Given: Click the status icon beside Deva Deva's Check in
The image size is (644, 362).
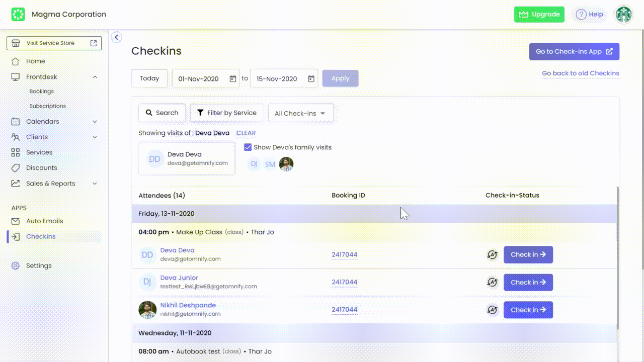Looking at the screenshot, I should click(x=493, y=255).
